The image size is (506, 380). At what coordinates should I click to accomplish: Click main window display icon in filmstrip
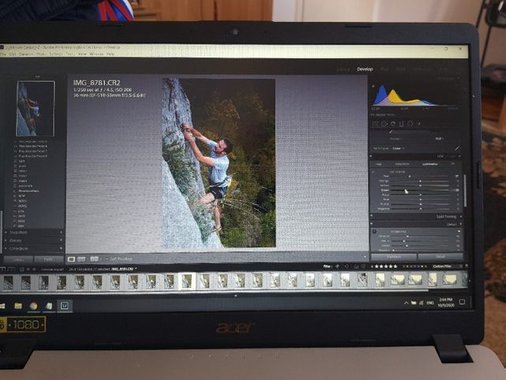2,269
